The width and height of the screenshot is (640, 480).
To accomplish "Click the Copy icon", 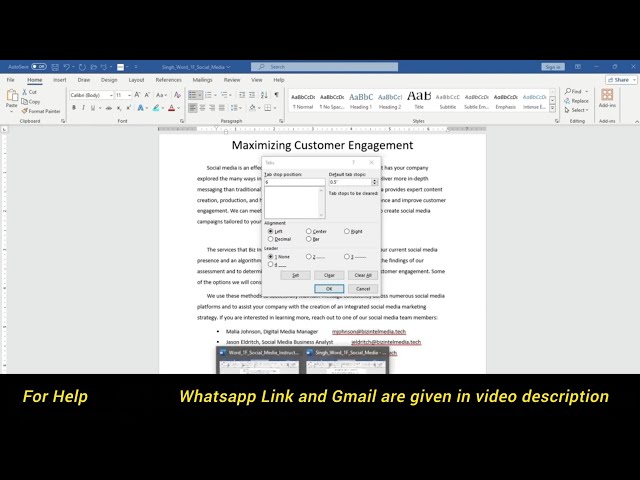I will (24, 102).
